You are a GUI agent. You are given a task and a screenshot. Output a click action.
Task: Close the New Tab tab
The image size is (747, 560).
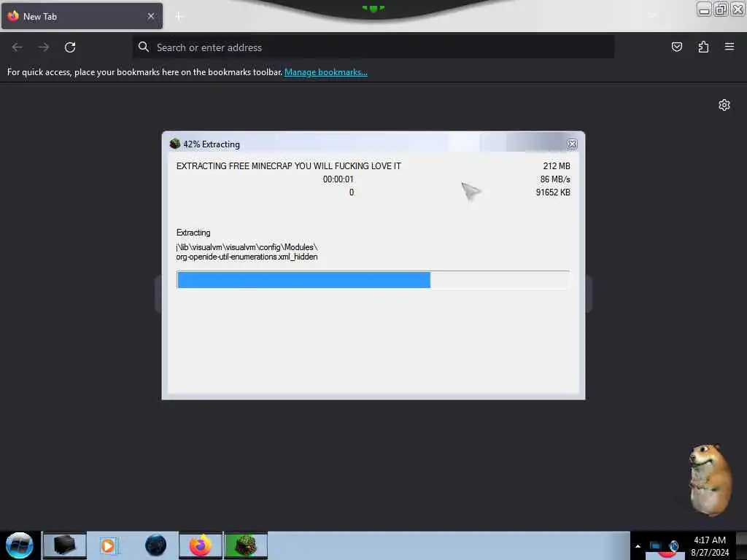[x=151, y=16]
